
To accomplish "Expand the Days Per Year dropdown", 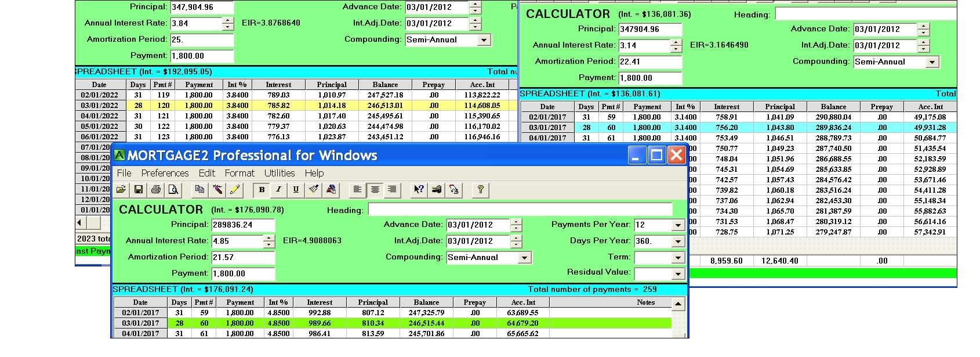I will 678,241.
